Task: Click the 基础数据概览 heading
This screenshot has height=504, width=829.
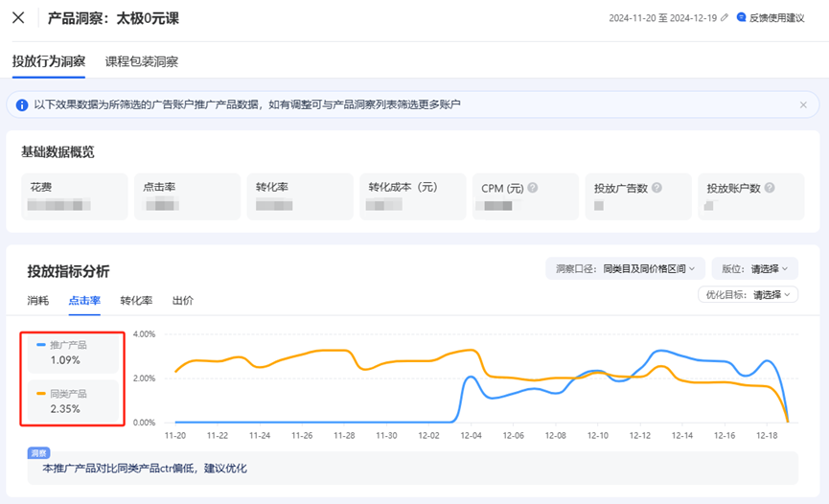Action: 58,152
